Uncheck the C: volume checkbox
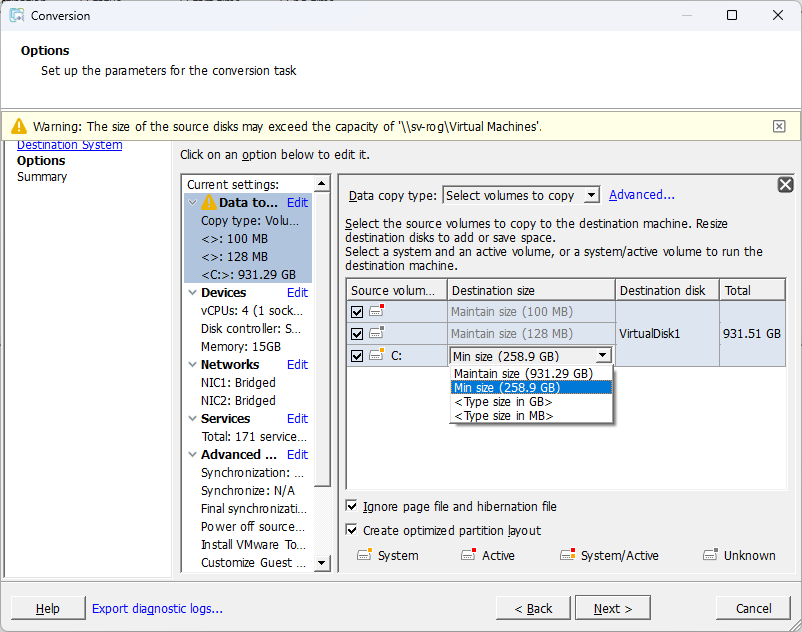The height and width of the screenshot is (632, 802). point(357,356)
